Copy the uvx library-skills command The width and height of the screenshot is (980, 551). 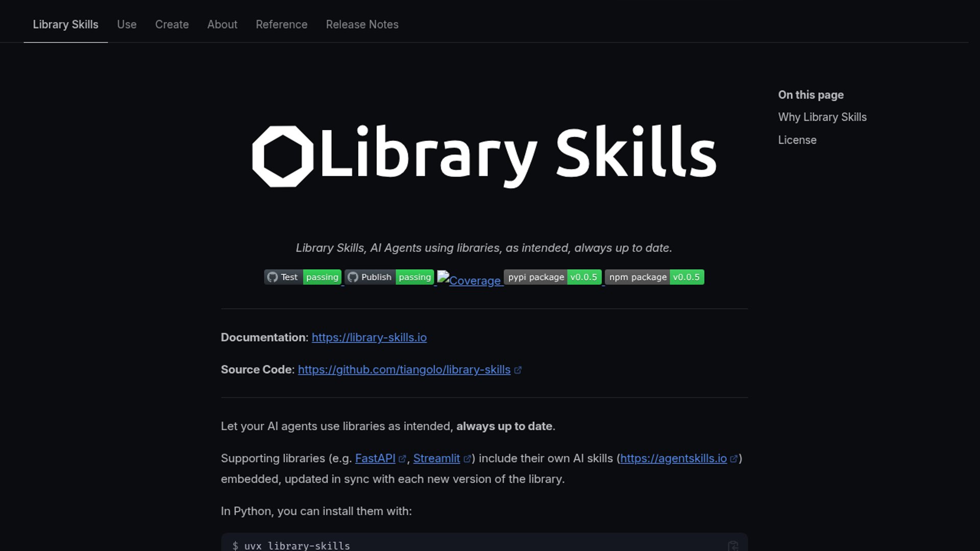(733, 545)
